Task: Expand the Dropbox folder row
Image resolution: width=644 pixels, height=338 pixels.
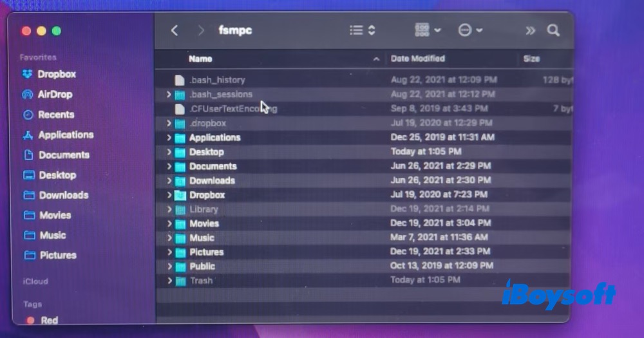Action: pos(169,195)
